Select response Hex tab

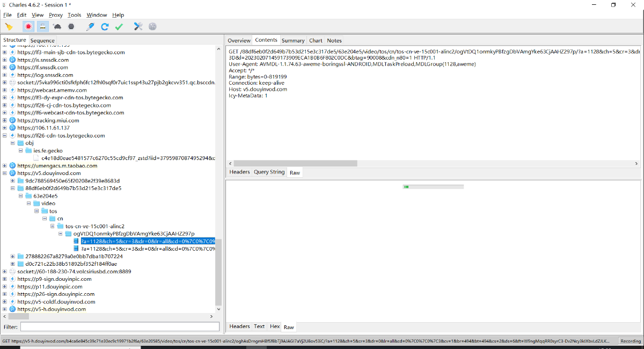[275, 326]
